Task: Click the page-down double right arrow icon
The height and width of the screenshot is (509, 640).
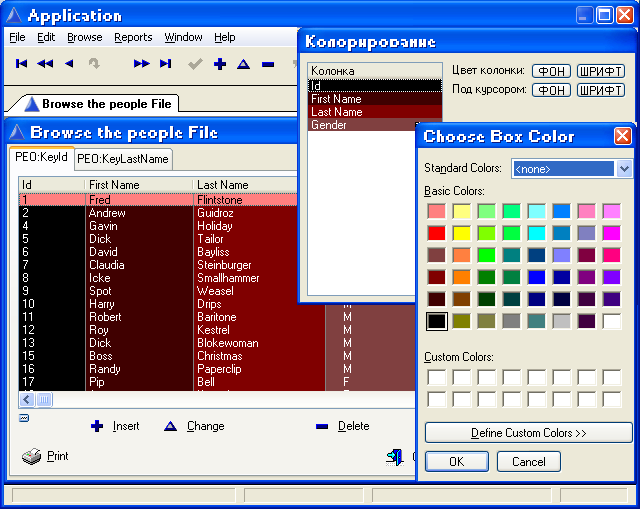Action: point(142,64)
